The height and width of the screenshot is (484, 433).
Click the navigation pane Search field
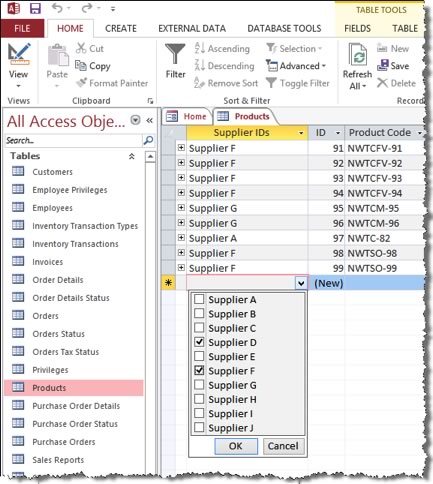pyautogui.click(x=74, y=140)
